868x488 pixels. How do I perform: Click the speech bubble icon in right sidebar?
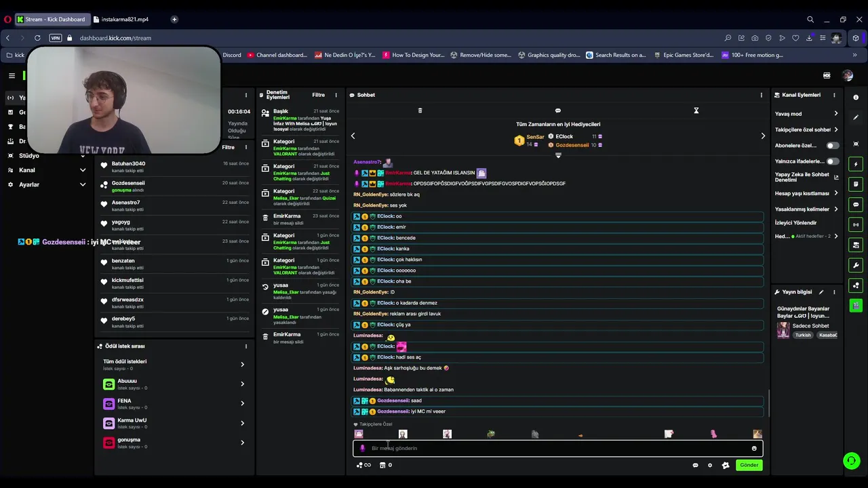856,204
